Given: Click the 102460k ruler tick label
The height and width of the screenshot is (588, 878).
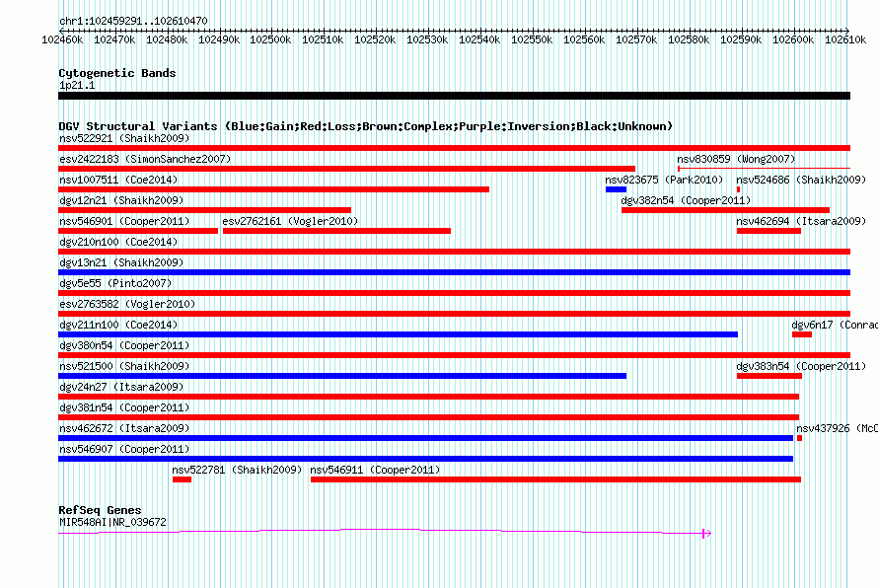Looking at the screenshot, I should (62, 39).
